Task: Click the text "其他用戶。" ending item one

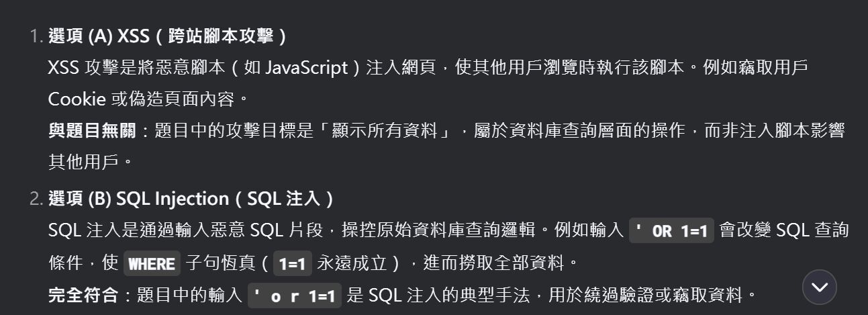Action: 91,163
